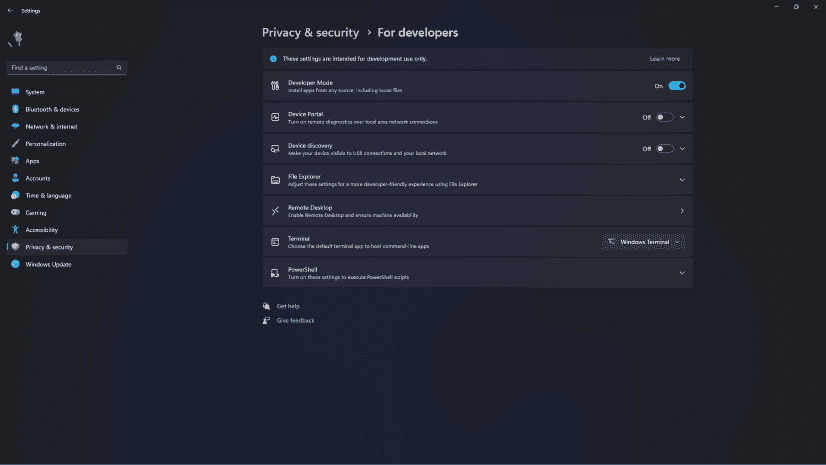Viewport: 826px width, 465px height.
Task: Open the Give feedback link
Action: [x=295, y=320]
